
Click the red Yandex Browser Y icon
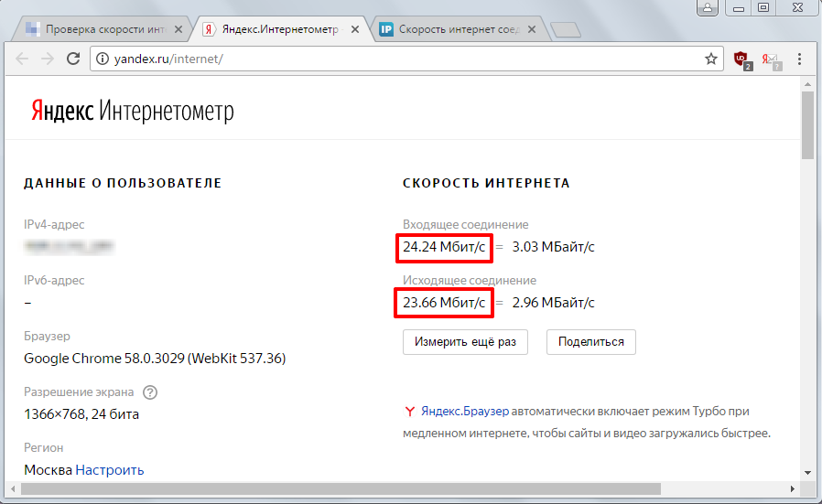[409, 412]
